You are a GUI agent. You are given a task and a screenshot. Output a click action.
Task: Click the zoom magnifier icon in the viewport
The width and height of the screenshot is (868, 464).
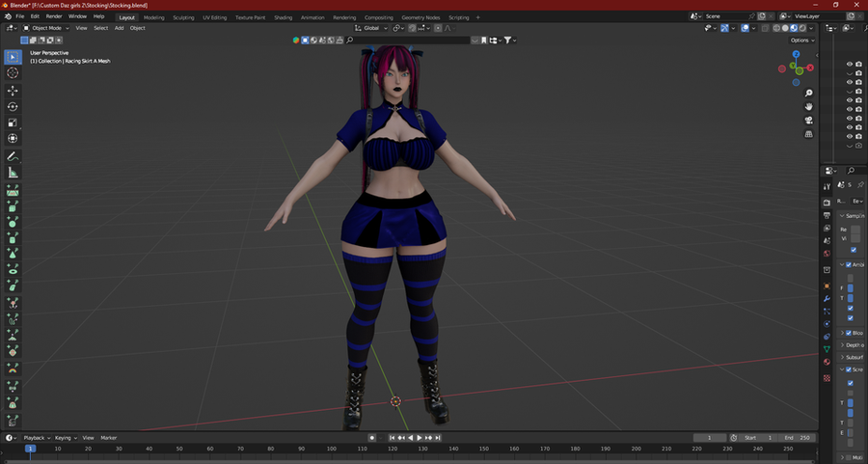pos(809,92)
